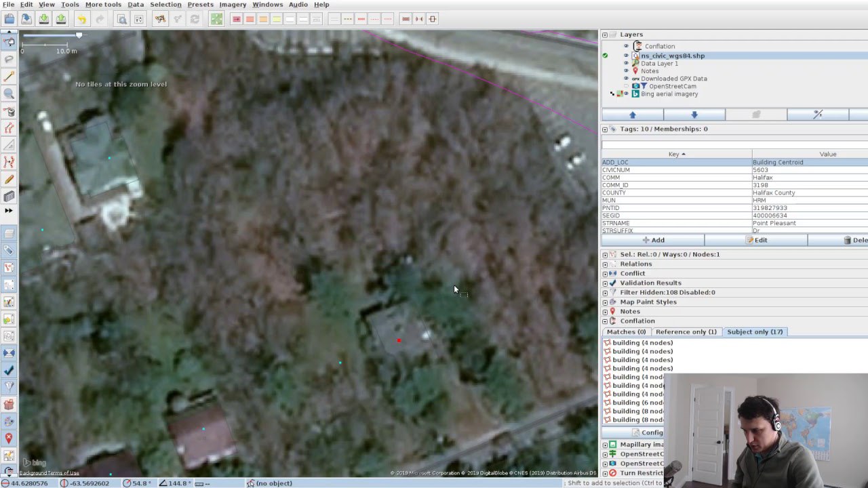The height and width of the screenshot is (488, 868).
Task: Select the Lasso select tool
Action: pos(9,60)
